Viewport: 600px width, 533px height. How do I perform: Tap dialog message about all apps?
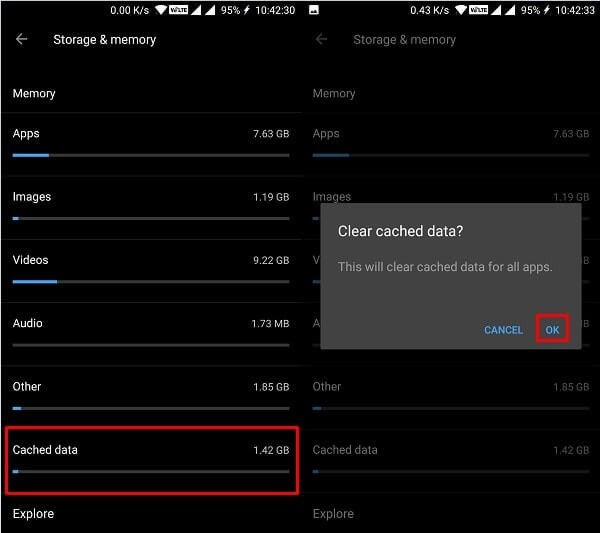point(445,267)
